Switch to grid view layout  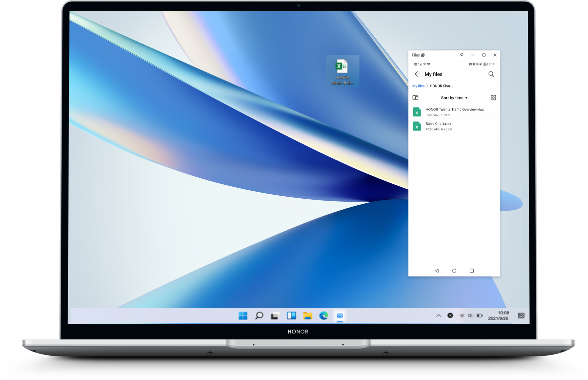[493, 97]
